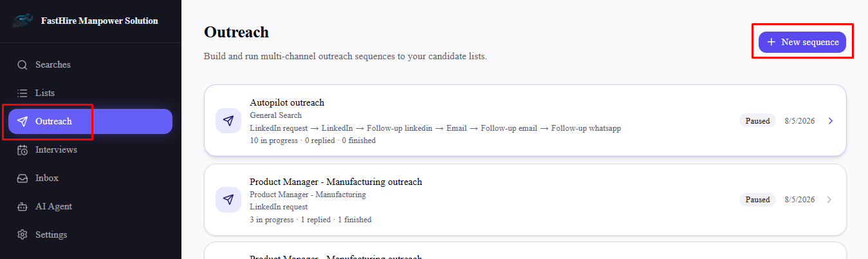868x259 pixels.
Task: Click the Inbox tray icon
Action: [x=23, y=178]
